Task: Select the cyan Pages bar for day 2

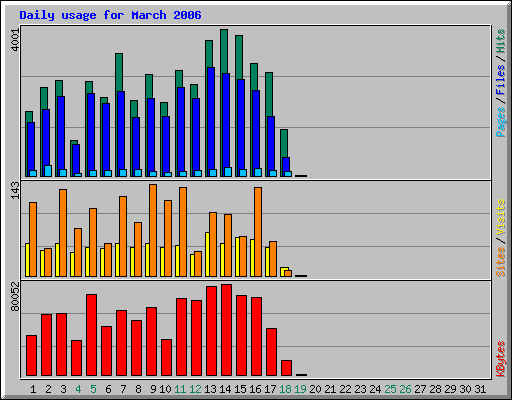Action: click(48, 171)
